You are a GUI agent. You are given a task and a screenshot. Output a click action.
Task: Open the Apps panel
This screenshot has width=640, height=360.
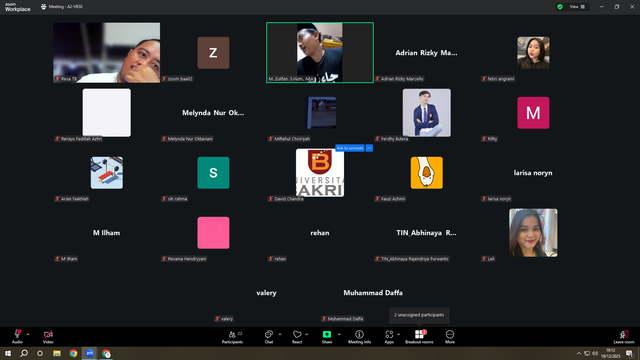[x=389, y=337]
